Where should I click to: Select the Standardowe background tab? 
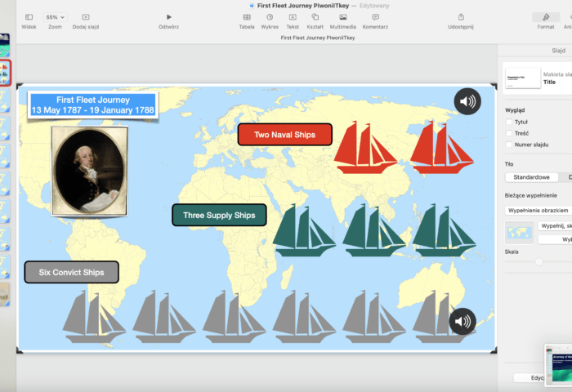(x=530, y=177)
